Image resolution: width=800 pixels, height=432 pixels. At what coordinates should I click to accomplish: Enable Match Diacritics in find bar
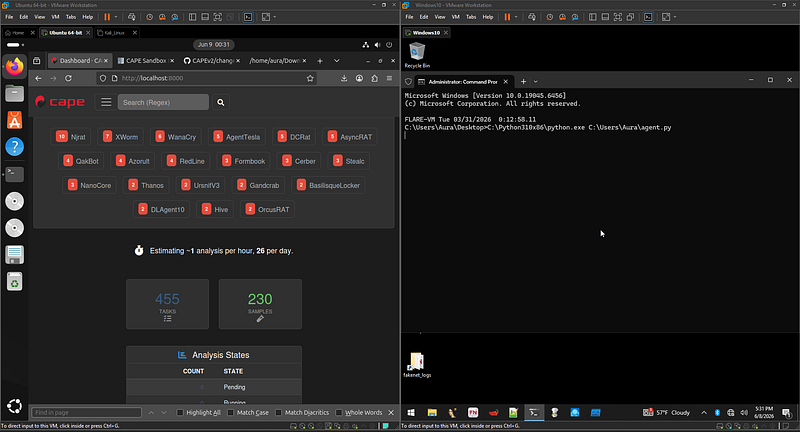tap(279, 413)
